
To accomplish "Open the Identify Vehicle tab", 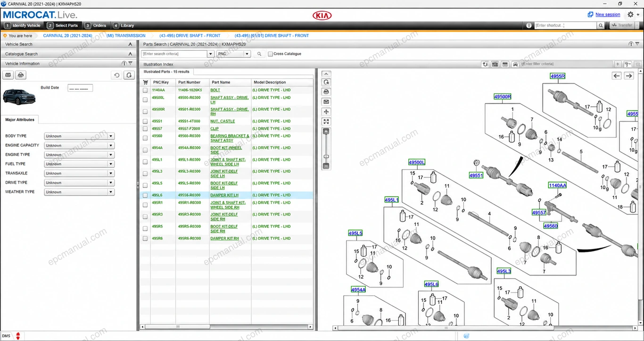I will coord(23,25).
